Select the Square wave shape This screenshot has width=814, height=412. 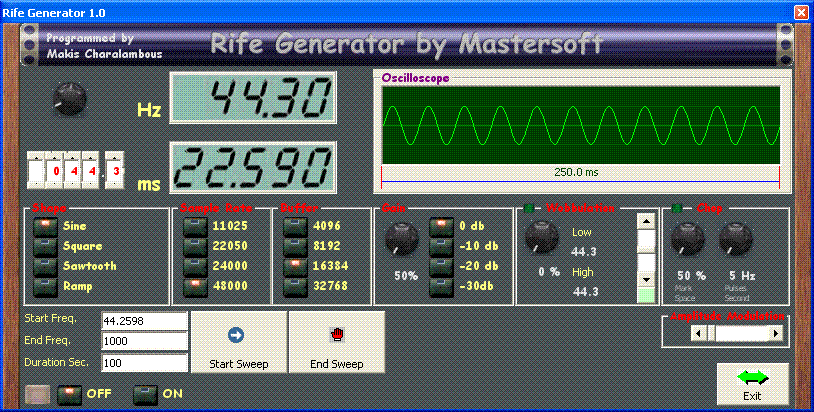[46, 246]
